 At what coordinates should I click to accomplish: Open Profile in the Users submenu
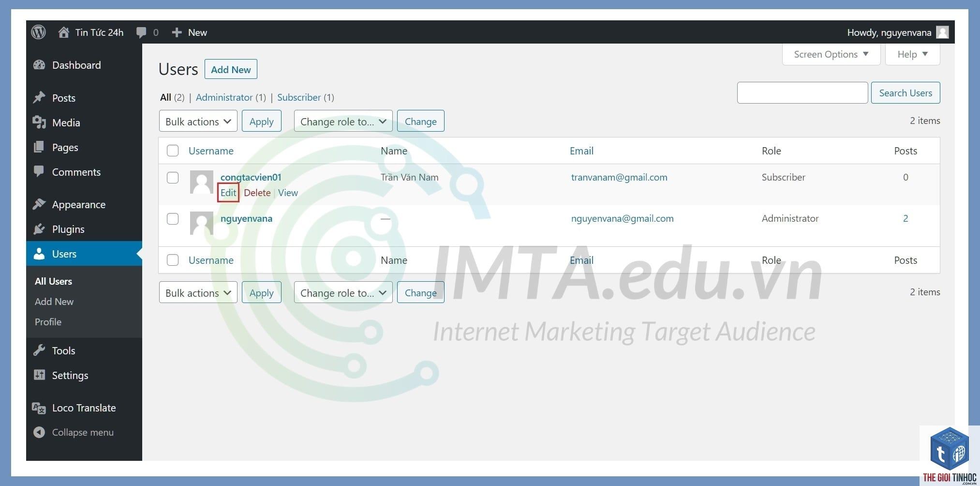pos(48,322)
